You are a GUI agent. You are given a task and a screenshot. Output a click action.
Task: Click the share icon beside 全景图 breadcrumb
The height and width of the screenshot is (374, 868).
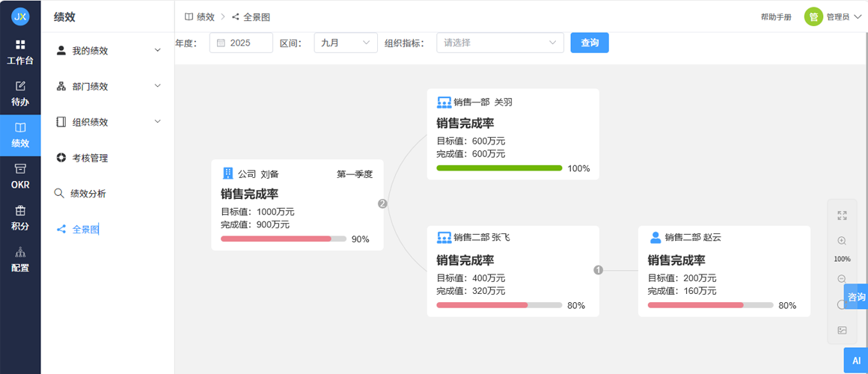[x=236, y=17]
